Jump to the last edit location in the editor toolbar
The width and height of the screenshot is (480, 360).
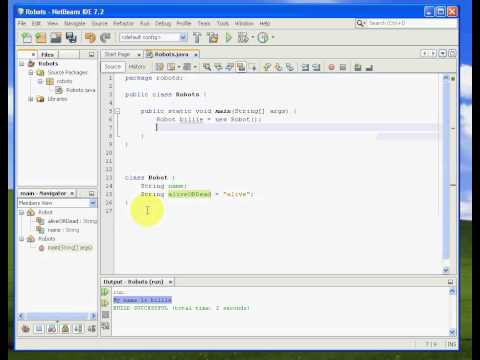(160, 67)
